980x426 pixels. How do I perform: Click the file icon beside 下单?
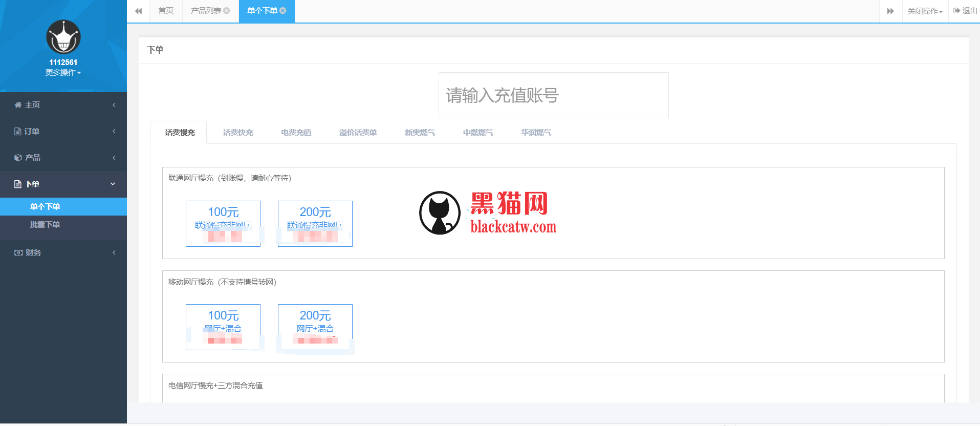18,184
